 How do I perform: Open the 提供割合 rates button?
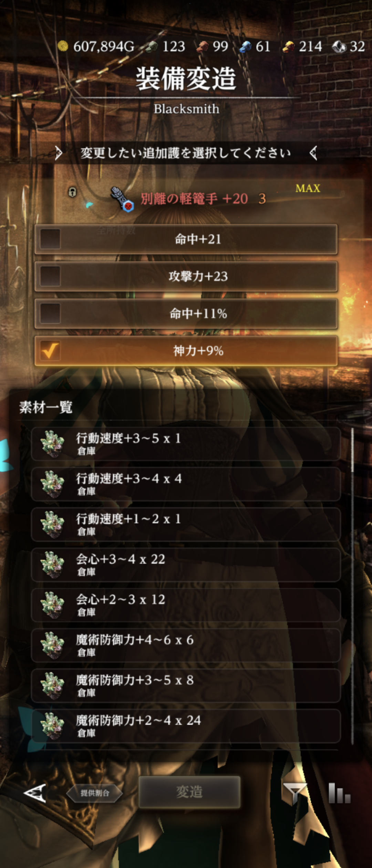point(95,793)
